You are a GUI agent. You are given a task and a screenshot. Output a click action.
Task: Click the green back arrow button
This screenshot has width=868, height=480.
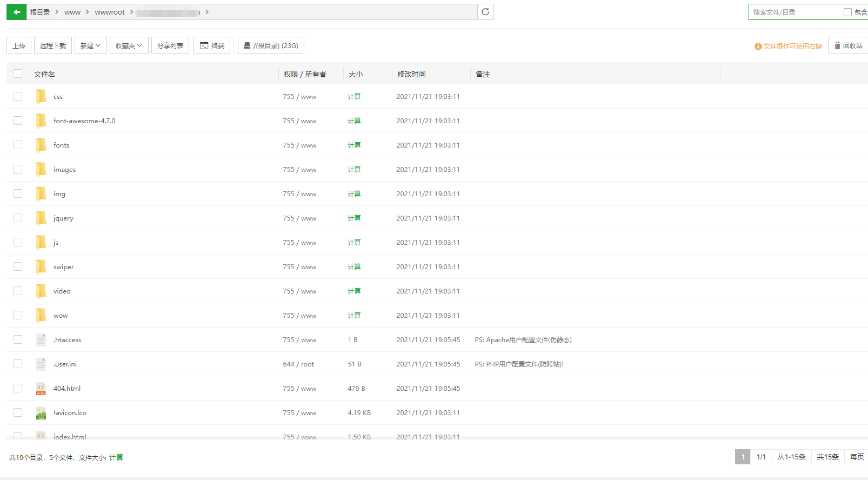pos(17,12)
